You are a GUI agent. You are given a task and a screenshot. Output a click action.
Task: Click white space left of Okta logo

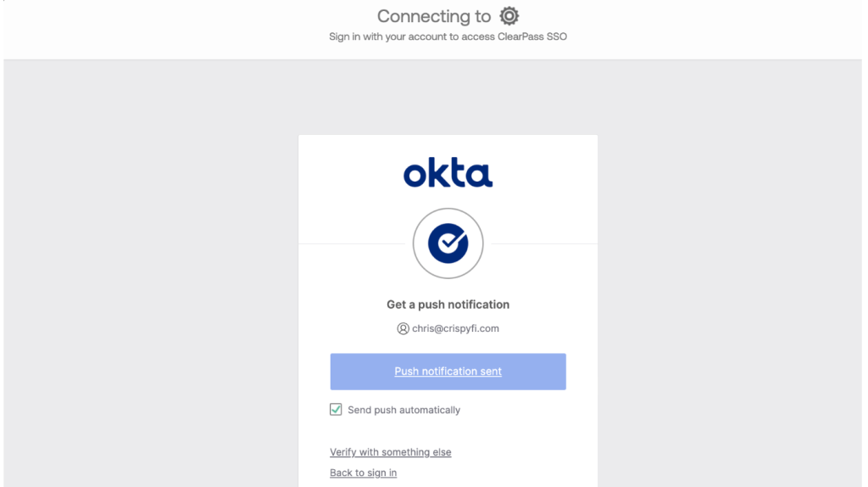(x=348, y=173)
